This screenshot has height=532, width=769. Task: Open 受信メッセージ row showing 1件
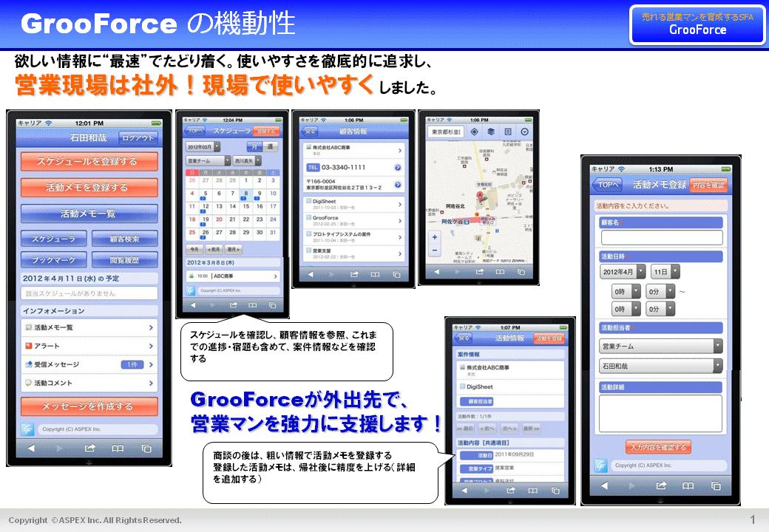[x=89, y=364]
